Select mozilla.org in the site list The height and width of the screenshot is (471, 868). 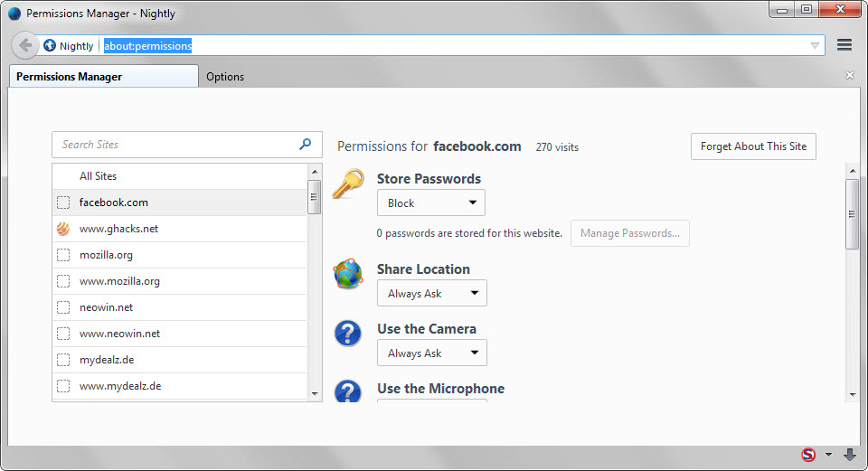(179, 255)
